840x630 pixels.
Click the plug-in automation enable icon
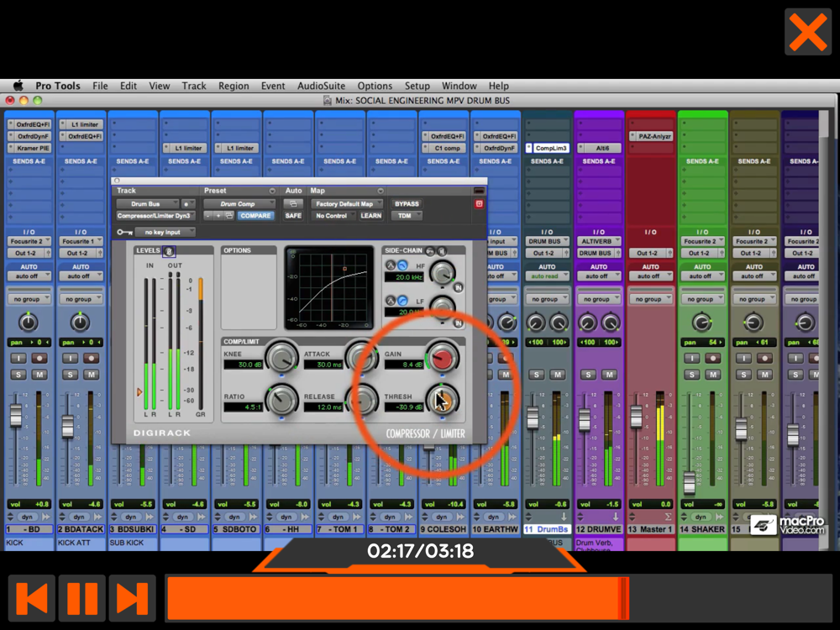click(x=293, y=204)
